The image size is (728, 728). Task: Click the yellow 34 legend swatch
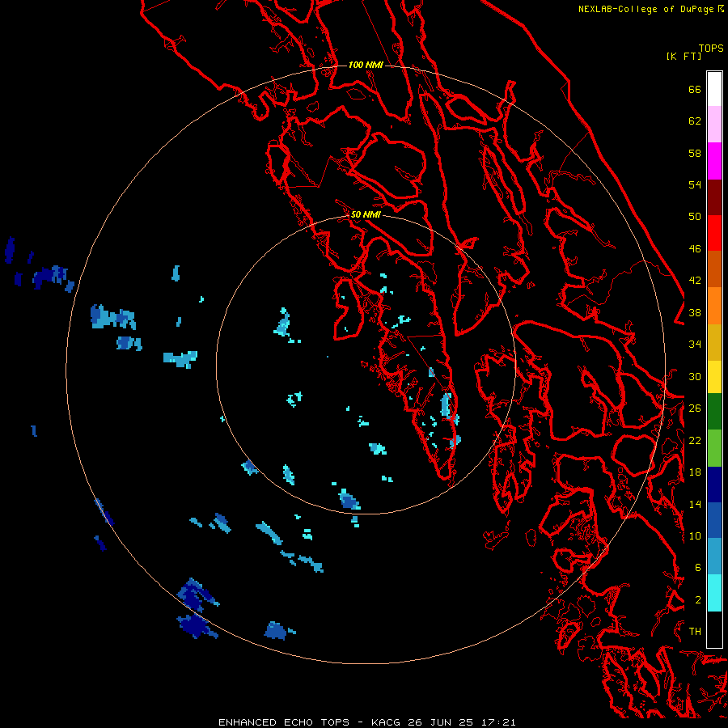point(714,377)
